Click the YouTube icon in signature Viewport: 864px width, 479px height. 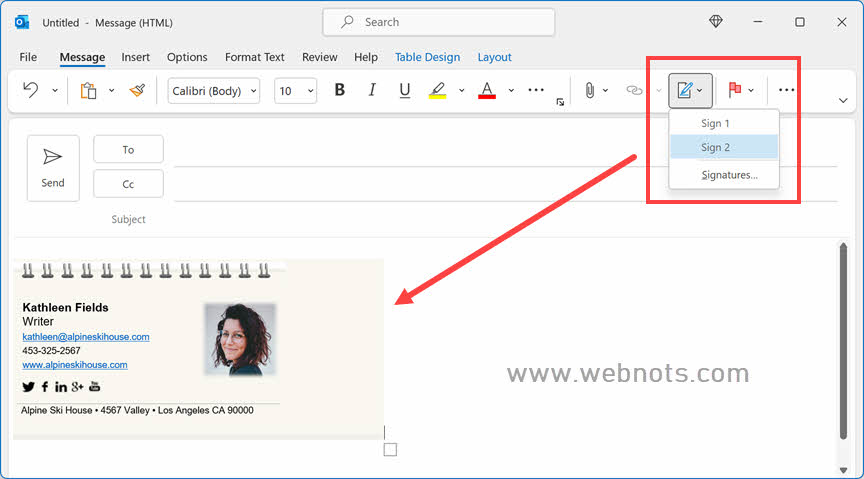tap(95, 386)
